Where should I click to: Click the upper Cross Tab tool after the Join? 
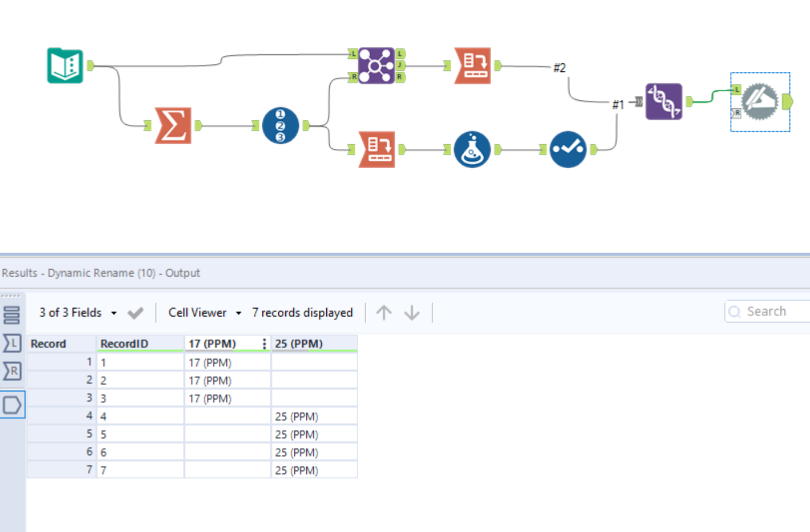coord(472,66)
